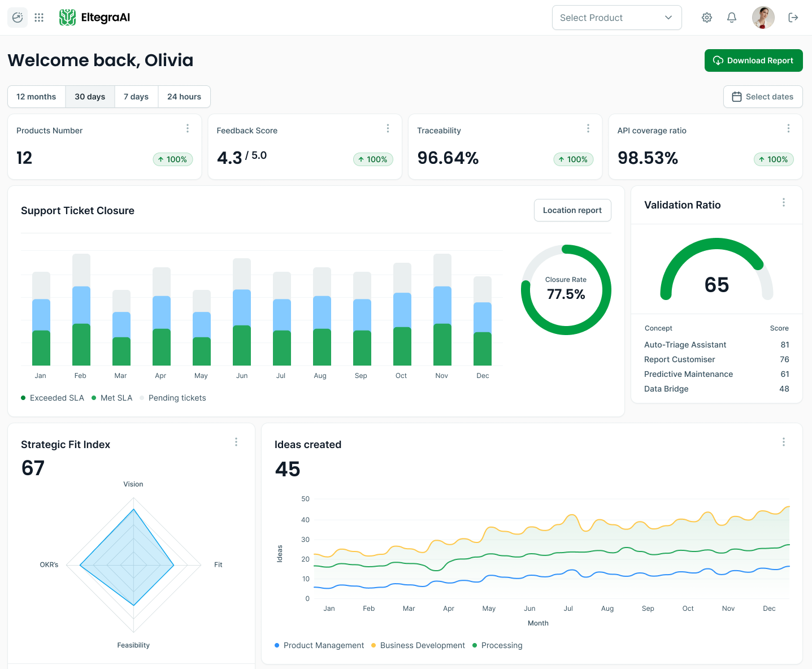
Task: Open the apps grid launcher icon
Action: pyautogui.click(x=38, y=18)
